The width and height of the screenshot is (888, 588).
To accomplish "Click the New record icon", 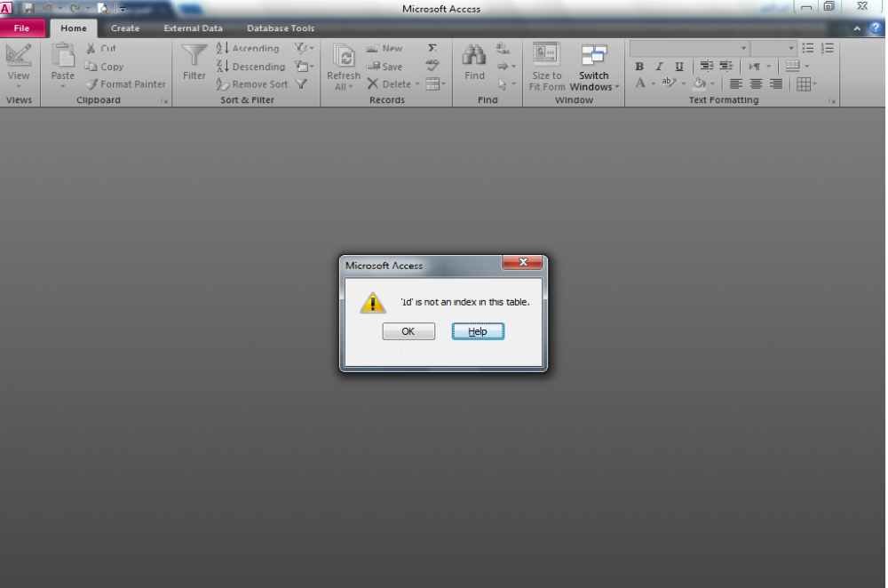I will click(x=372, y=49).
